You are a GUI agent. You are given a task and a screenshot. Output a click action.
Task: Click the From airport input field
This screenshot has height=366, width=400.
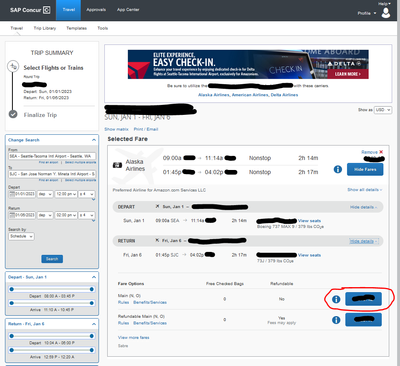(x=52, y=156)
